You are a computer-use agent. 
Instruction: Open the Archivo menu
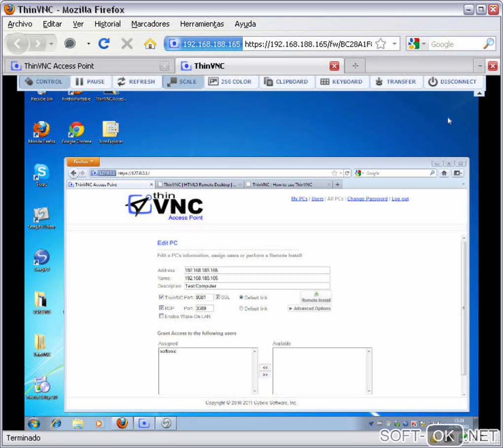[20, 24]
